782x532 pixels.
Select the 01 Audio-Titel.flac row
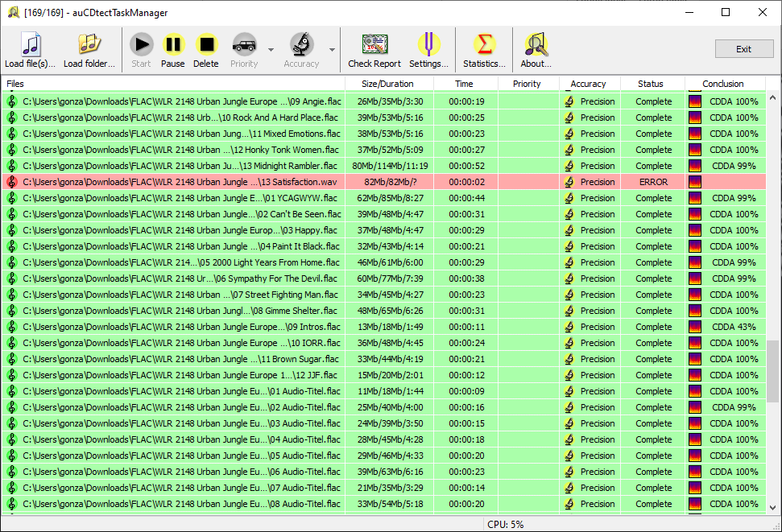click(x=383, y=391)
